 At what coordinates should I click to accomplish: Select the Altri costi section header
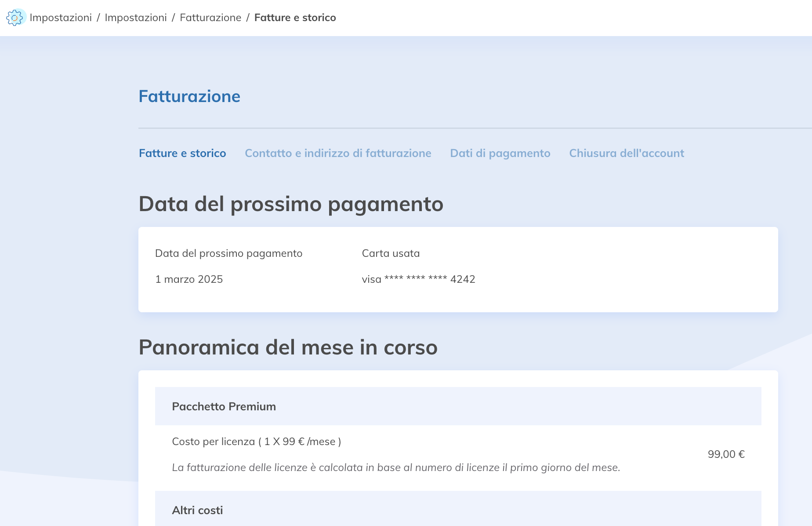197,510
